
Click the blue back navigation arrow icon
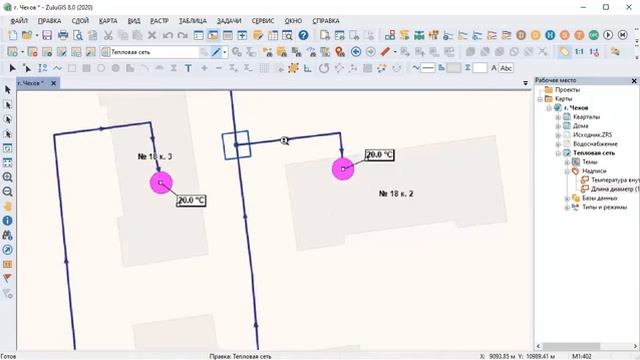pyautogui.click(x=356, y=52)
